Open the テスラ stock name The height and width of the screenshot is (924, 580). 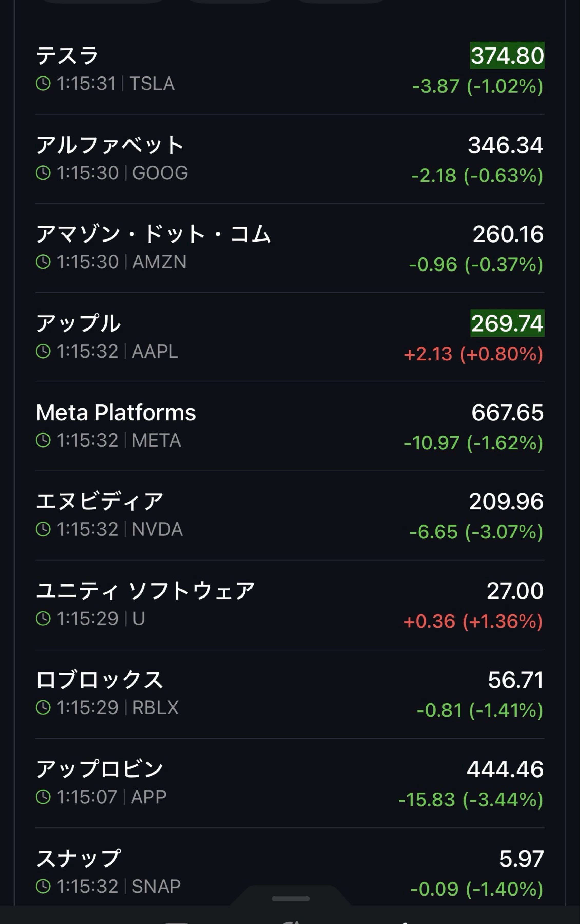tap(67, 56)
